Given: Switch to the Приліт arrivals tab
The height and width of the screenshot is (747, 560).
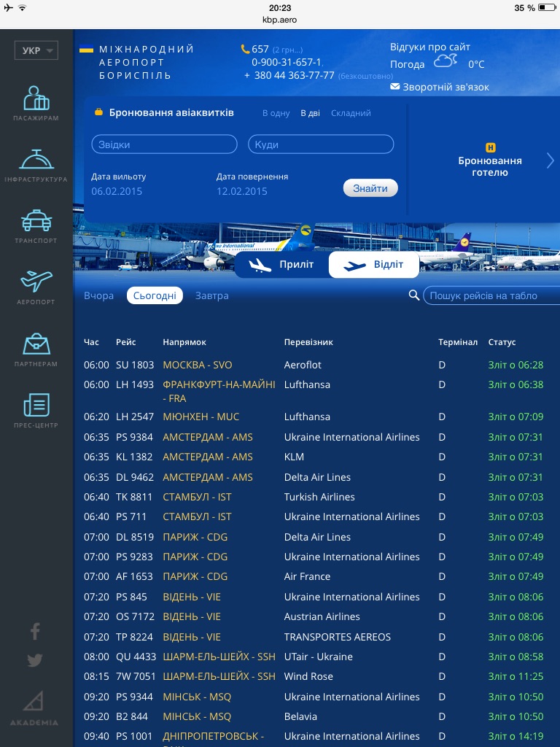Looking at the screenshot, I should 281,265.
